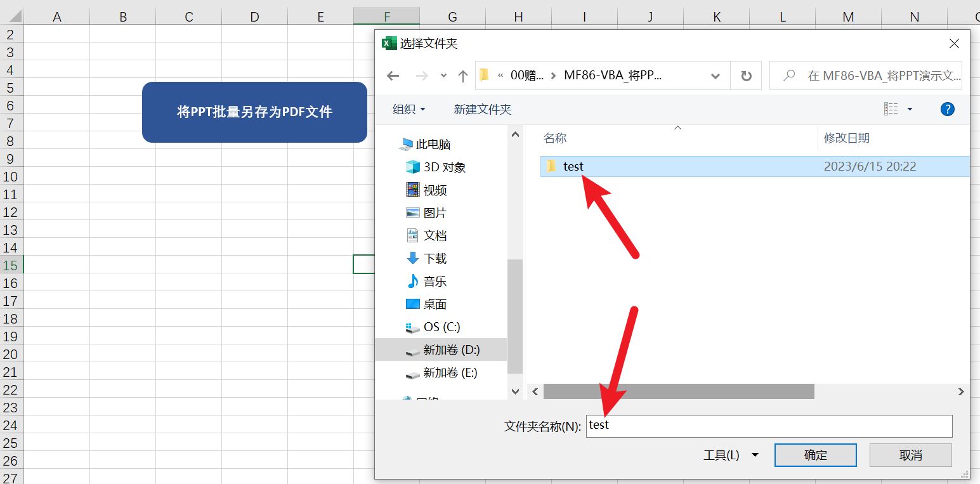Open more view options dropdown arrow

tap(910, 109)
